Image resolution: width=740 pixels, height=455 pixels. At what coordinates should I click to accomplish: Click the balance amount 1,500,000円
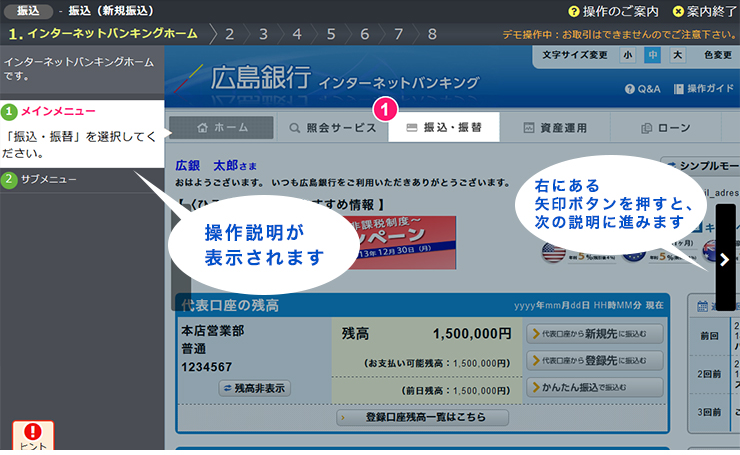472,334
